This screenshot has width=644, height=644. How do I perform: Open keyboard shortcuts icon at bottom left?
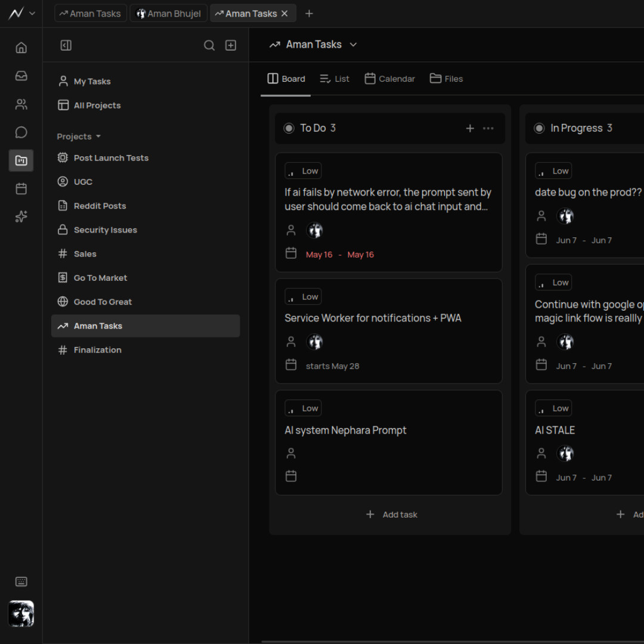point(21,581)
